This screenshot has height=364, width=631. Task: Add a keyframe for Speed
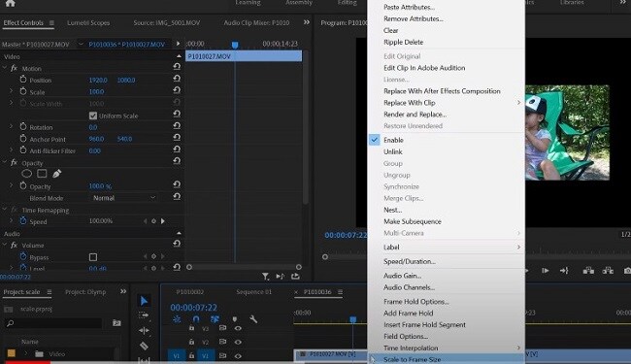coord(153,221)
